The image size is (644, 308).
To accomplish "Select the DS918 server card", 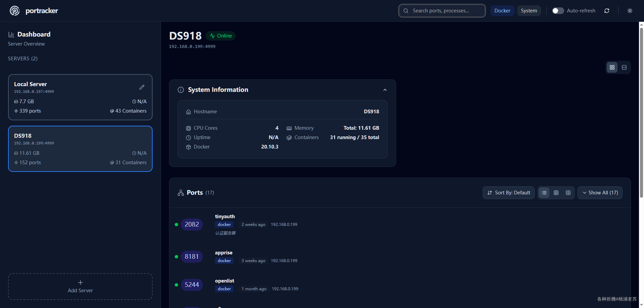I will (x=80, y=149).
